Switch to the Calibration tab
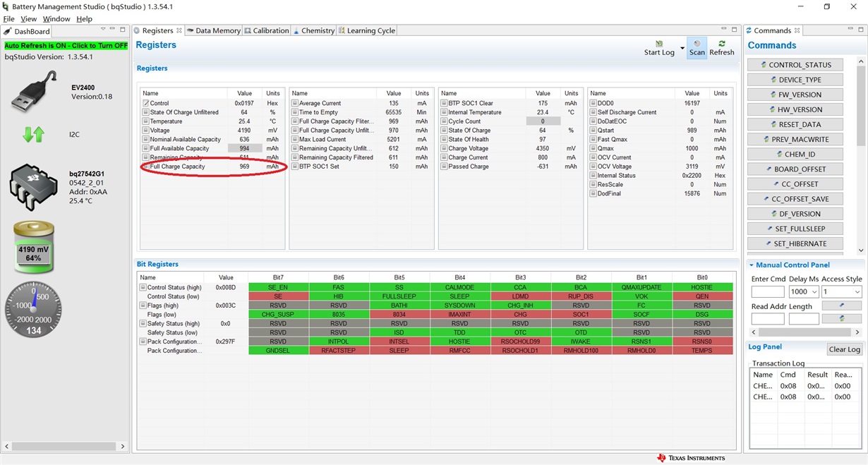 coord(267,30)
